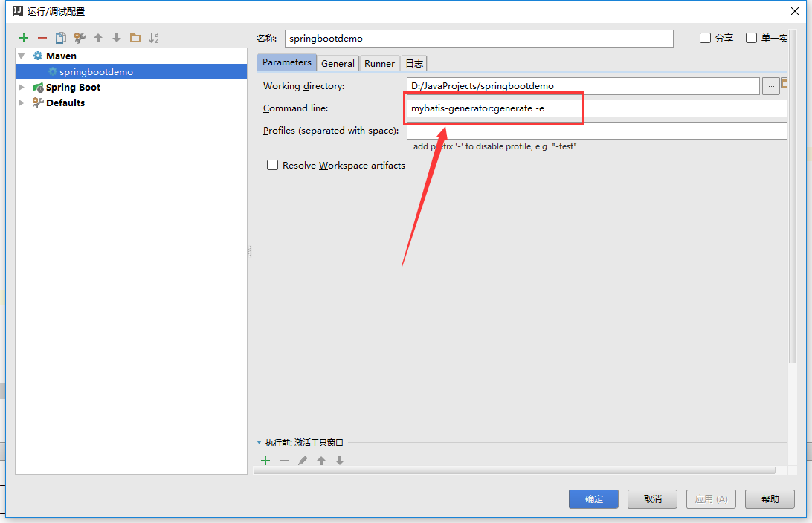The height and width of the screenshot is (523, 812).
Task: Edit defaults with wrench icon
Action: point(80,38)
